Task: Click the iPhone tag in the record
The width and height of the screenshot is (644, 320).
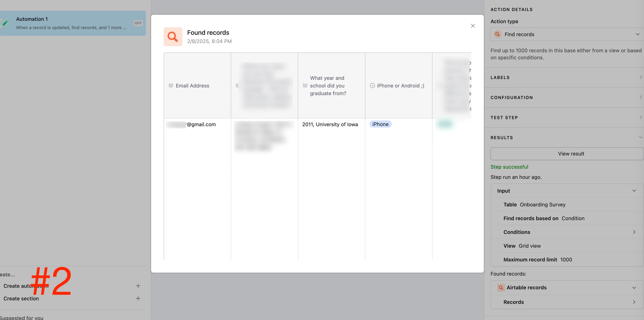Action: 380,124
